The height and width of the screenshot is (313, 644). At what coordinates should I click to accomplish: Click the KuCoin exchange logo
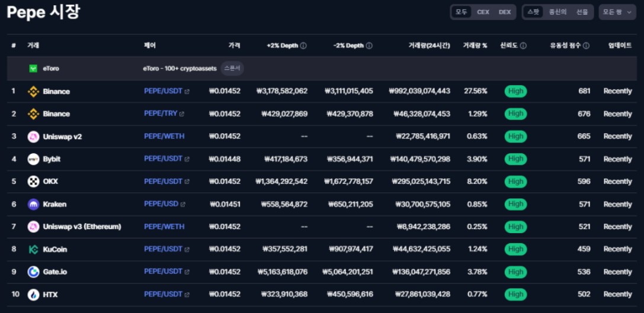coord(33,250)
